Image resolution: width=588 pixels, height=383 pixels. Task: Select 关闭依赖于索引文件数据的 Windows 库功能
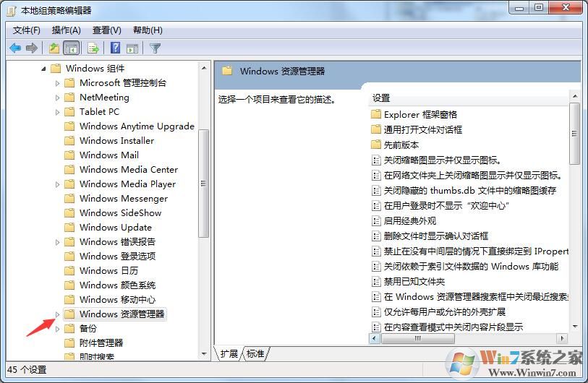pos(471,266)
